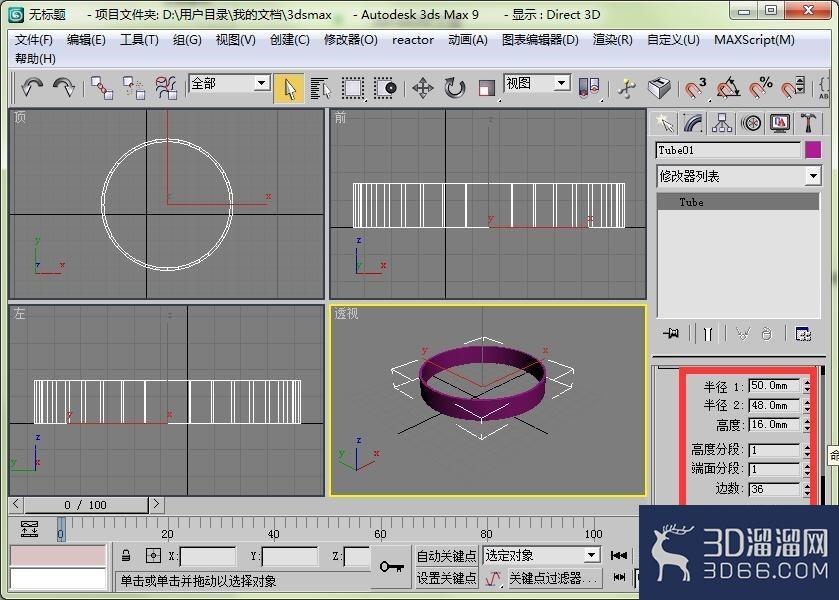Image resolution: width=839 pixels, height=600 pixels.
Task: Click the Set Keys key icon button
Action: point(392,566)
